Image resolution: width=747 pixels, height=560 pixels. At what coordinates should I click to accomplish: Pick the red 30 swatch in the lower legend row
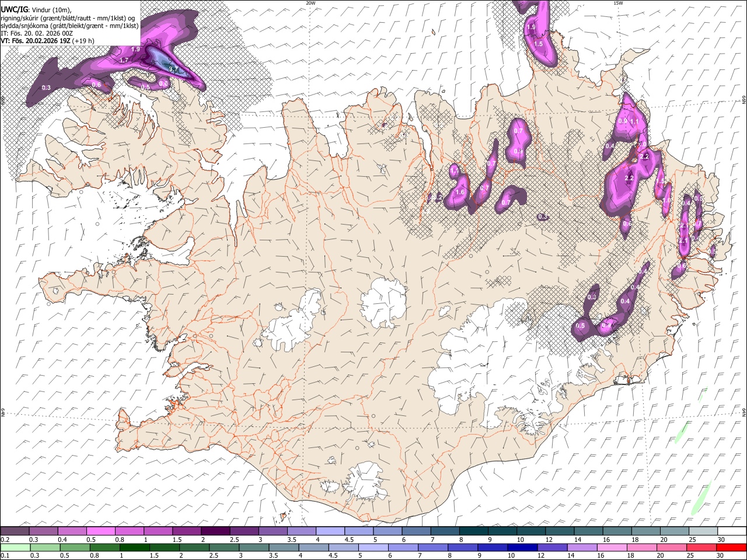pos(732,547)
